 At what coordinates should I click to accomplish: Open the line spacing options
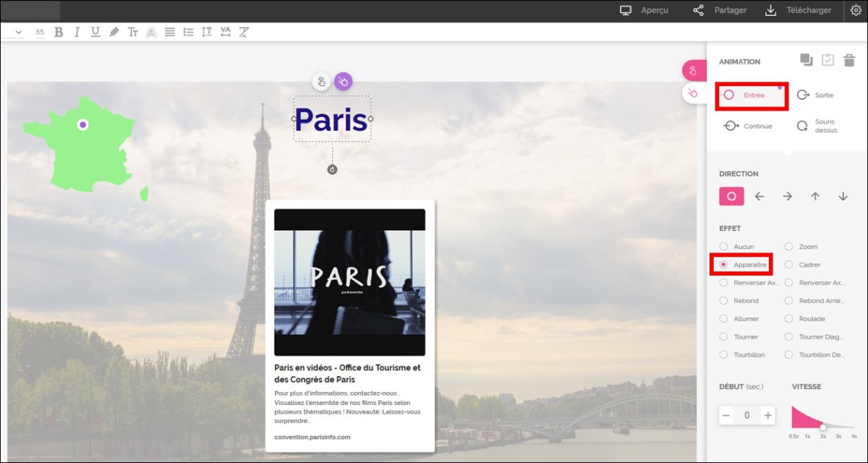(207, 32)
